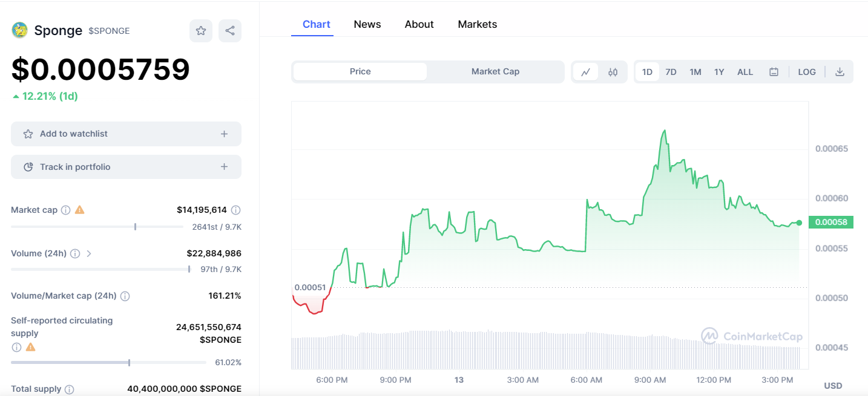
Task: Show the Volume (24h) info tooltip
Action: [x=75, y=253]
